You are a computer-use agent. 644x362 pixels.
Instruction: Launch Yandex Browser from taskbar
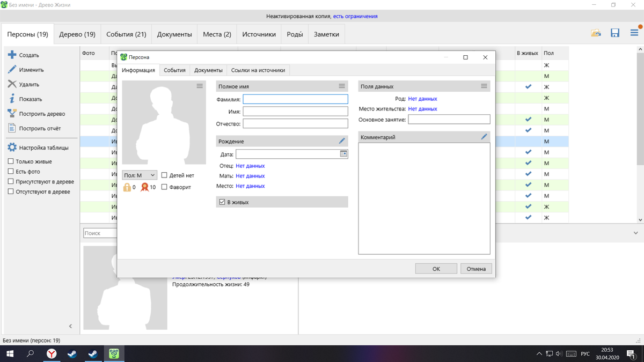pos(52,354)
